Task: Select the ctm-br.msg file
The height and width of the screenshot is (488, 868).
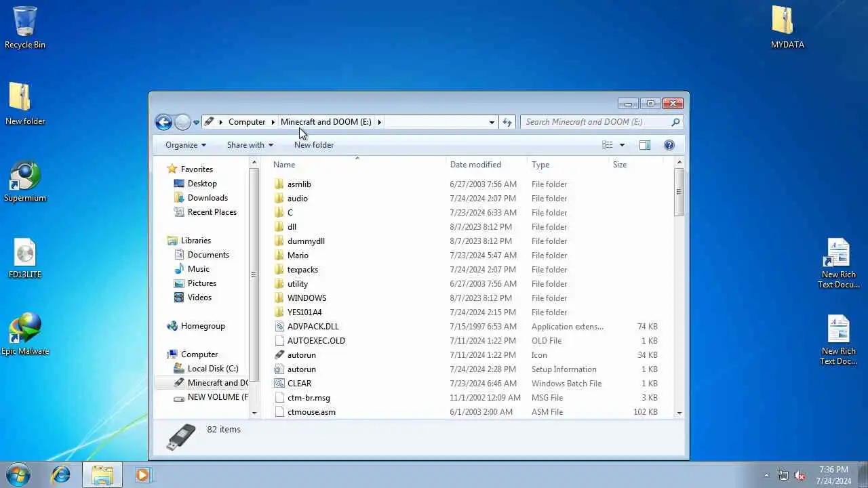Action: [309, 398]
